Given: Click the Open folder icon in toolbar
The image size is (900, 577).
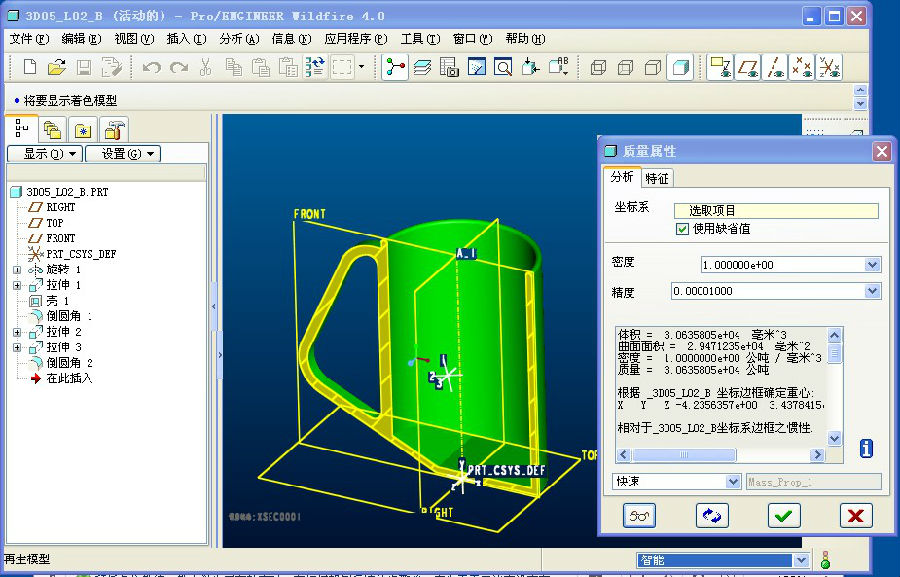Looking at the screenshot, I should click(x=57, y=67).
